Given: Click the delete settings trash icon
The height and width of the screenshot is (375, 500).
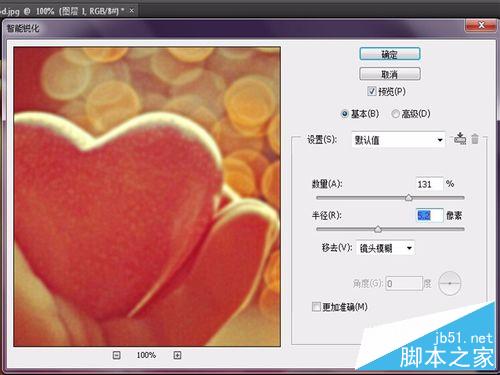Looking at the screenshot, I should coord(475,138).
